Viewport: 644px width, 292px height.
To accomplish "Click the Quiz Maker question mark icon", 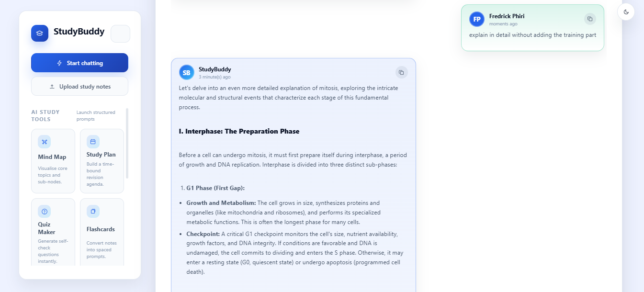I will [x=45, y=212].
